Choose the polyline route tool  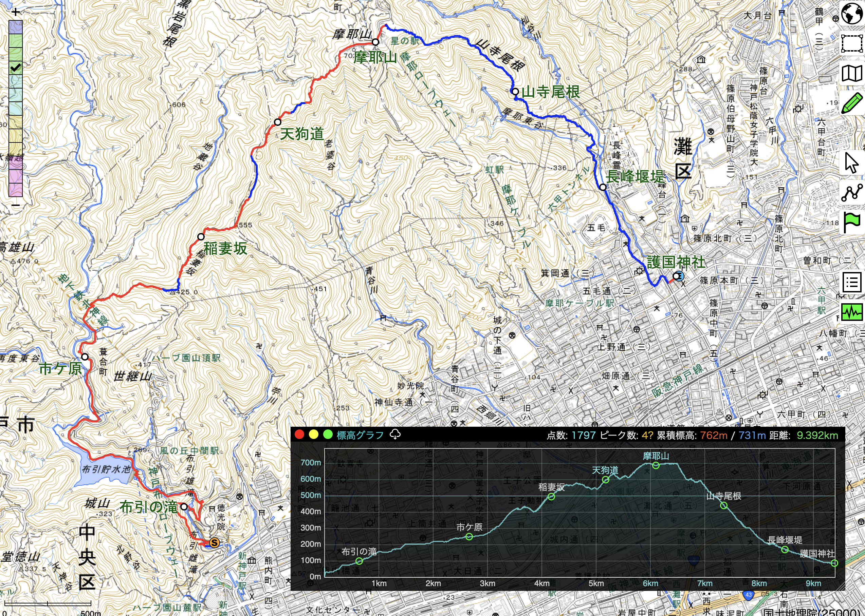(x=852, y=193)
